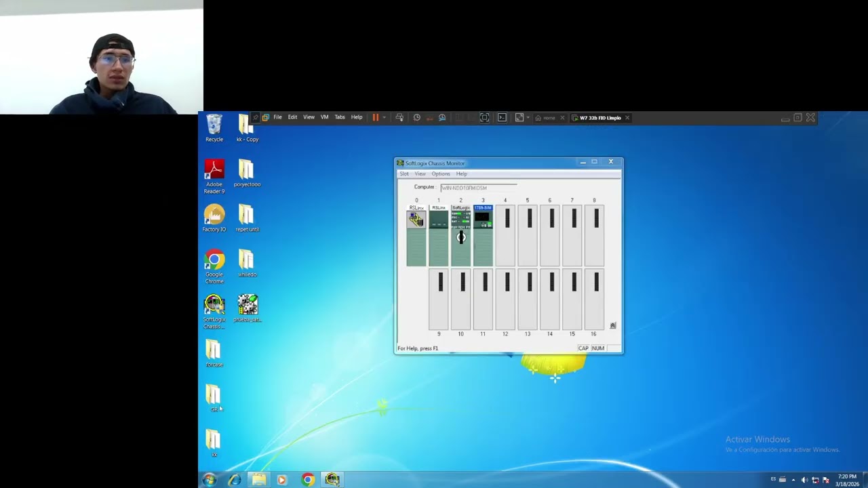Click empty chassis slot 8
The height and width of the screenshot is (488, 868).
click(595, 236)
